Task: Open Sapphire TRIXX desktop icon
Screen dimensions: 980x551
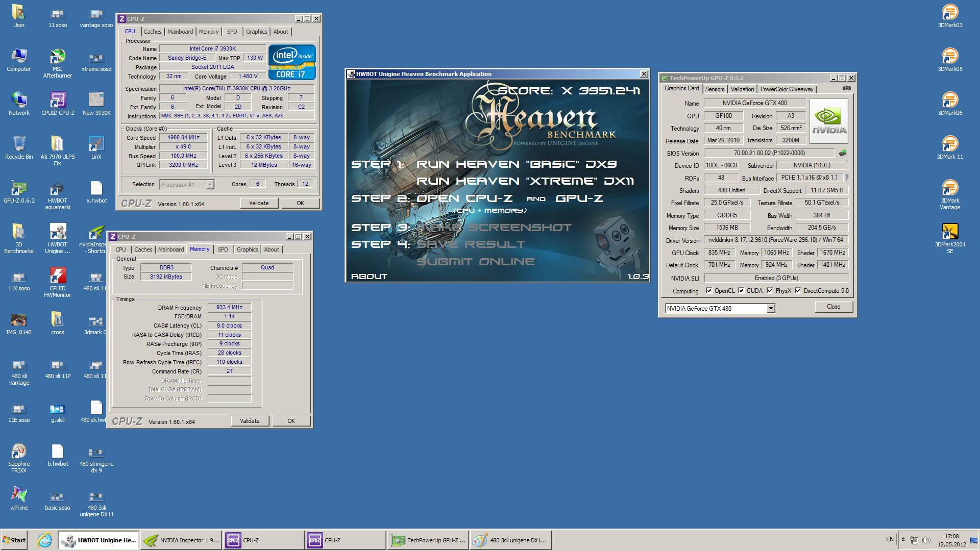Action: point(19,458)
